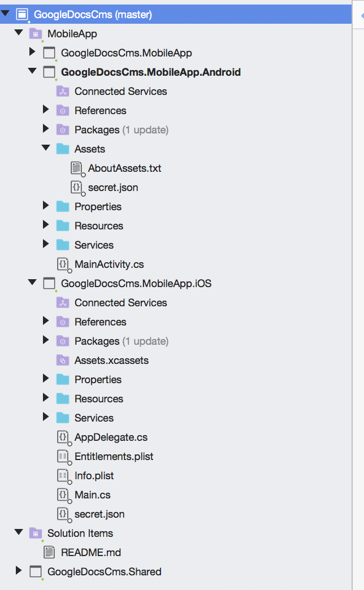Select 'README.md' file name

click(x=91, y=552)
